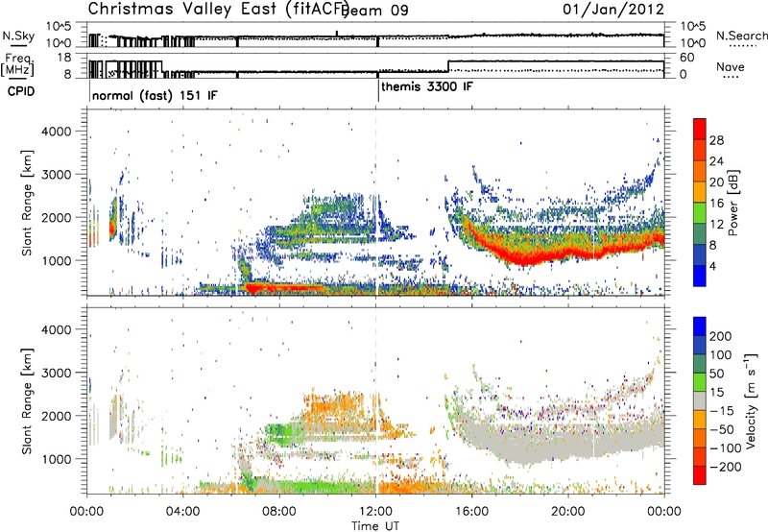
Task: Click 'normal (fast) 151 IF' annotation
Action: [155, 95]
